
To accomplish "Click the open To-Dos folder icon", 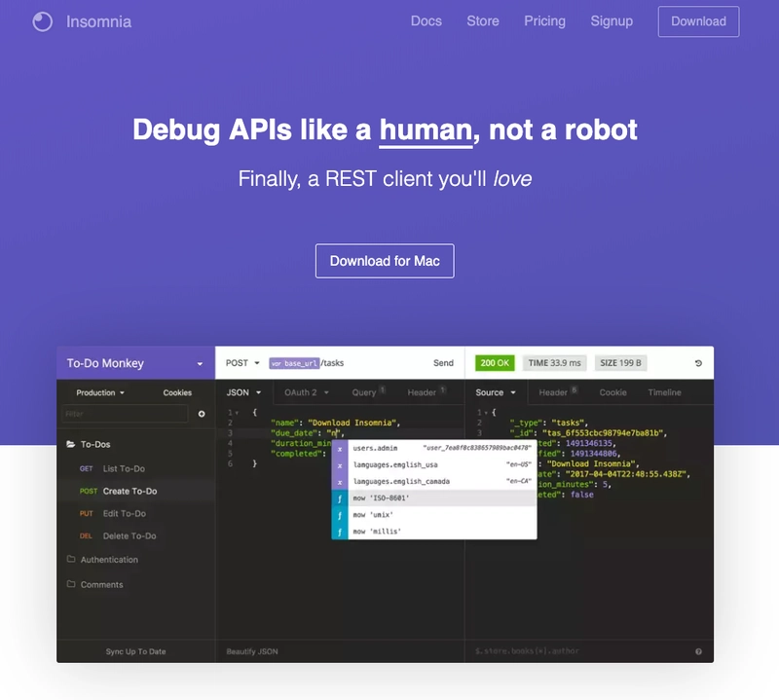I will [x=71, y=444].
